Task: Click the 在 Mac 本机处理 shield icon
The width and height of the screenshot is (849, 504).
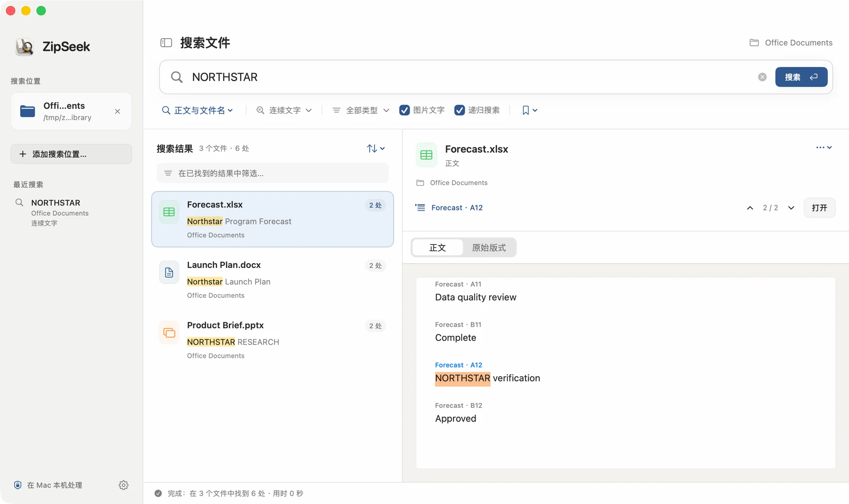Action: [x=18, y=485]
